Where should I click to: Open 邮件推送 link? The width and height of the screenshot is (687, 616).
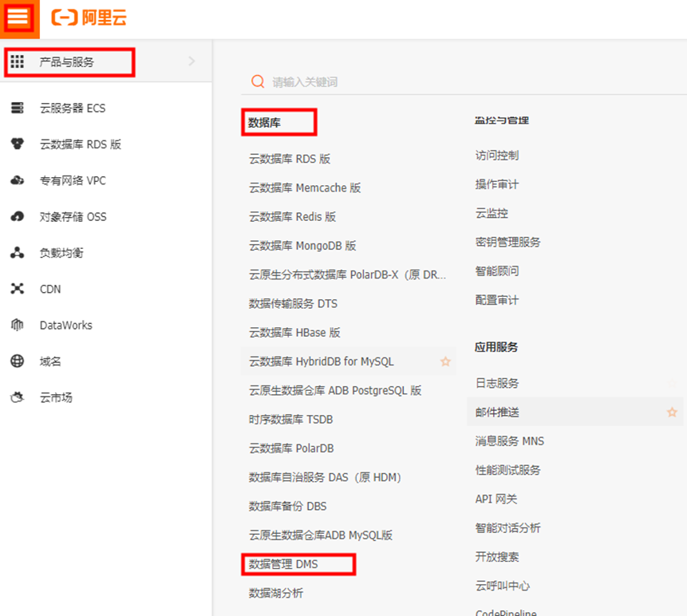pos(497,413)
